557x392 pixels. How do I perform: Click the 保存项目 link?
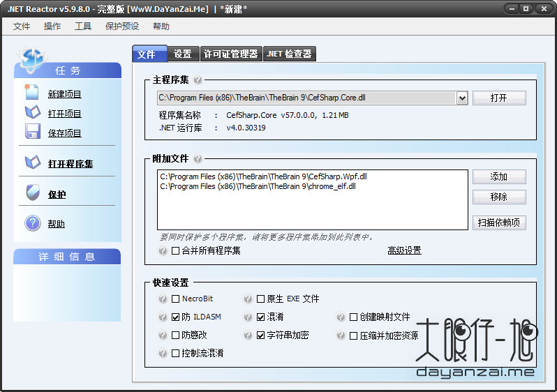pyautogui.click(x=65, y=133)
